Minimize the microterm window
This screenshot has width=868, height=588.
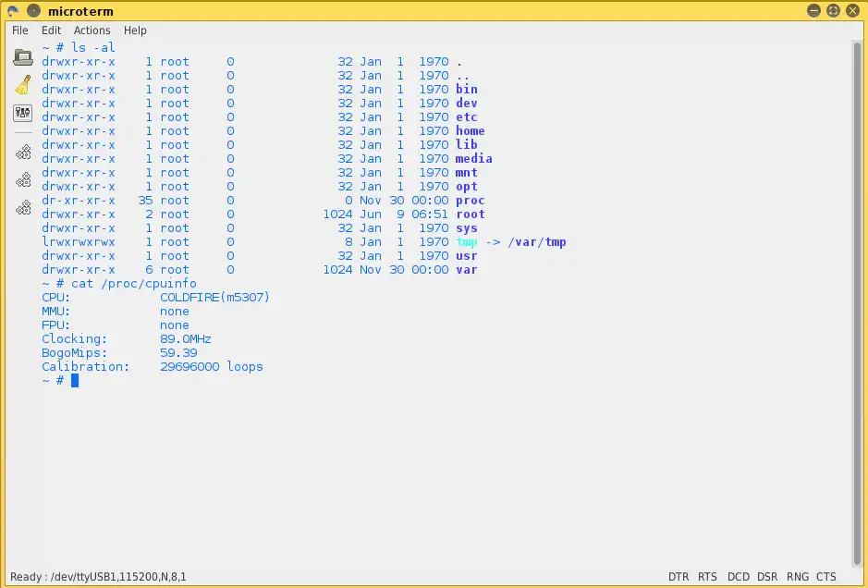813,10
